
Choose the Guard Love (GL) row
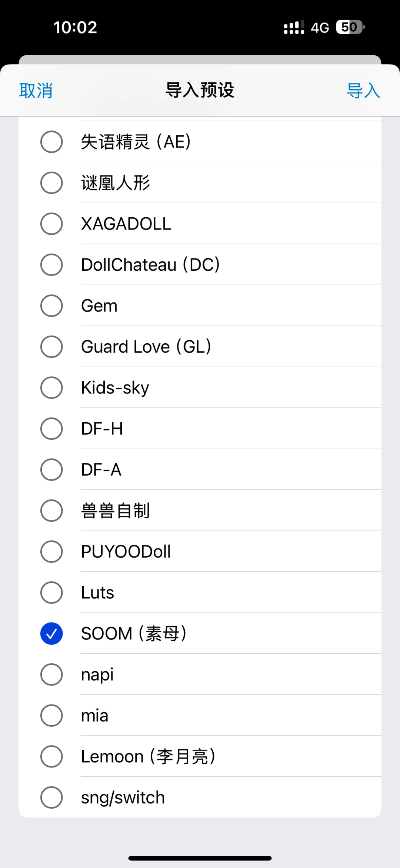(200, 347)
